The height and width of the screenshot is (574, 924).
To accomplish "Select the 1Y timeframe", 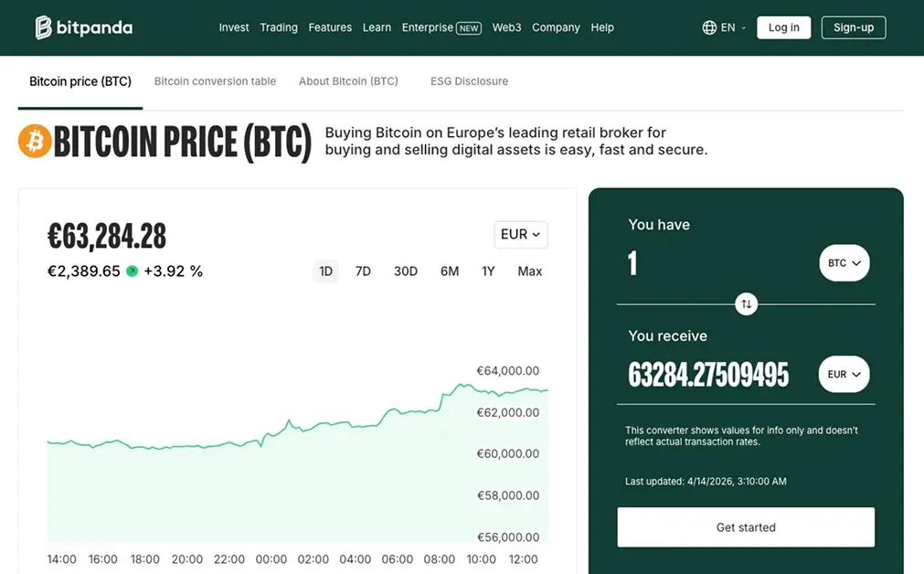I will pos(488,271).
